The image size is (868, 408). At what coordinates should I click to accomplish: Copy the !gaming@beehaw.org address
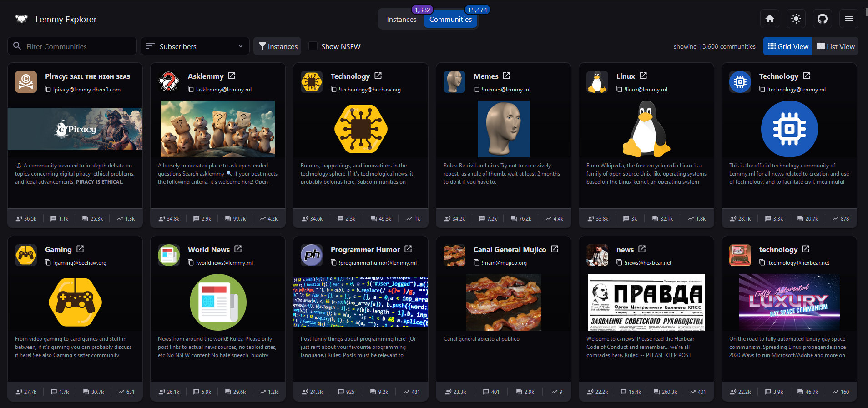(x=48, y=262)
